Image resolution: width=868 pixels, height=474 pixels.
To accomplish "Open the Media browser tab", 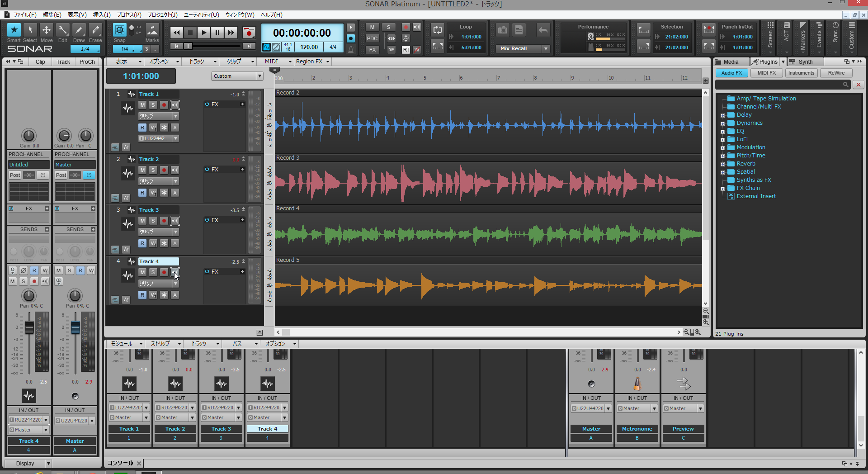I will tap(731, 62).
